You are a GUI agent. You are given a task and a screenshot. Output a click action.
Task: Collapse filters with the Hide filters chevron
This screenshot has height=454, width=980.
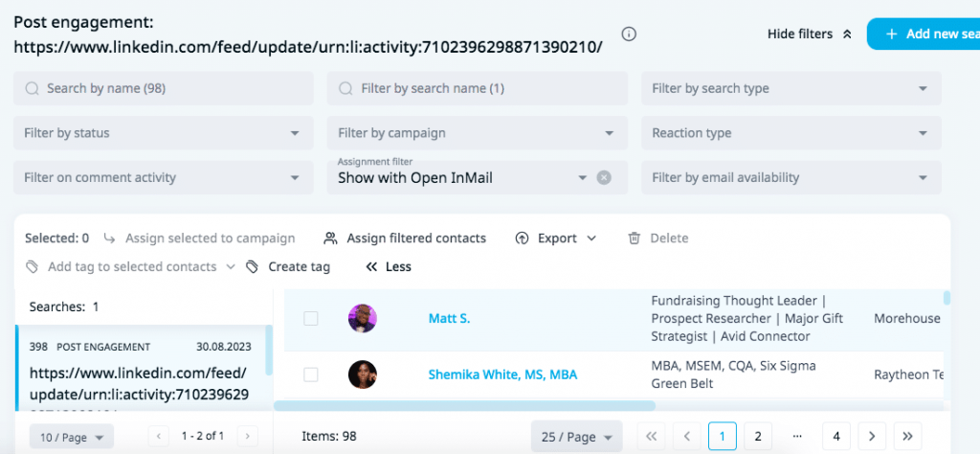848,34
